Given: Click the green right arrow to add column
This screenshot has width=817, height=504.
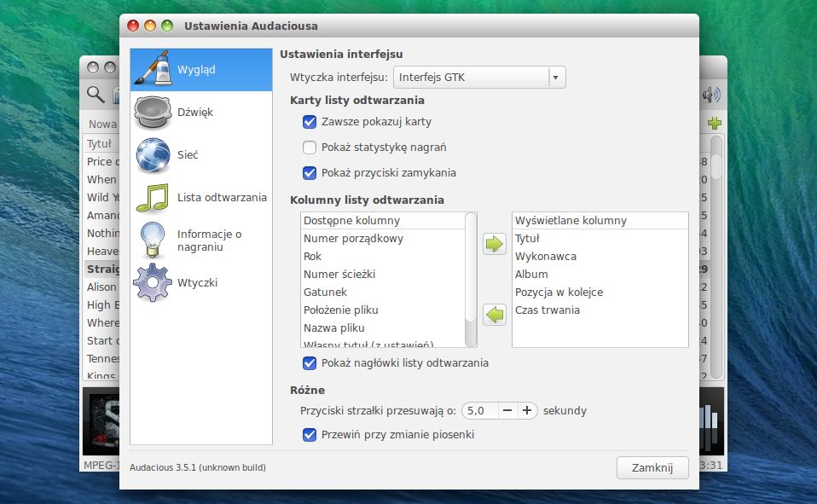Looking at the screenshot, I should [494, 244].
